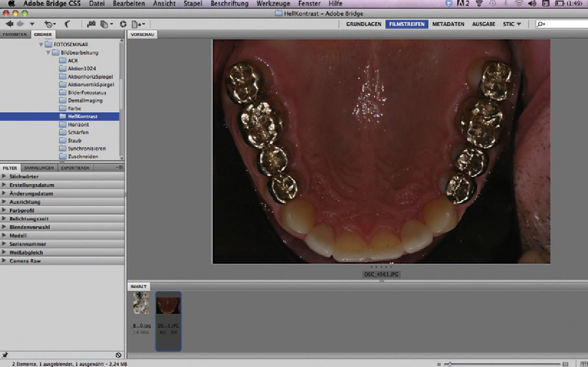
Task: Click the Back navigation arrow
Action: click(x=9, y=24)
